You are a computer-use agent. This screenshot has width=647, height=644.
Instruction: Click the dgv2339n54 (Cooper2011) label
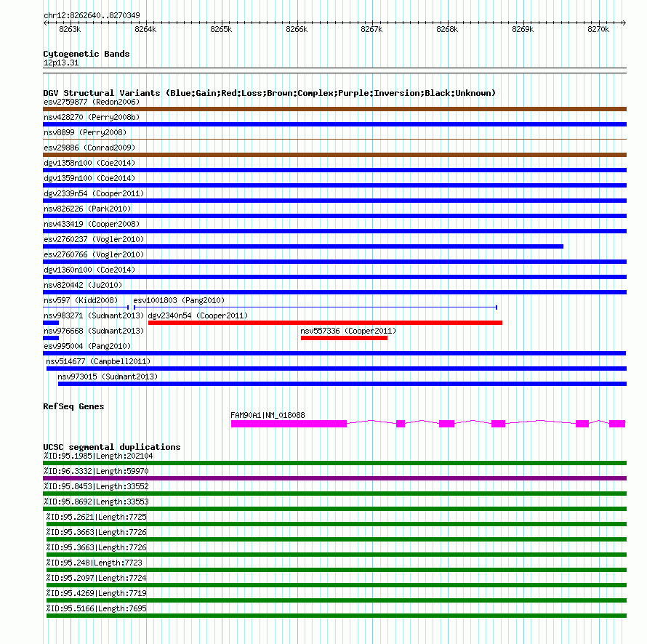coord(94,193)
